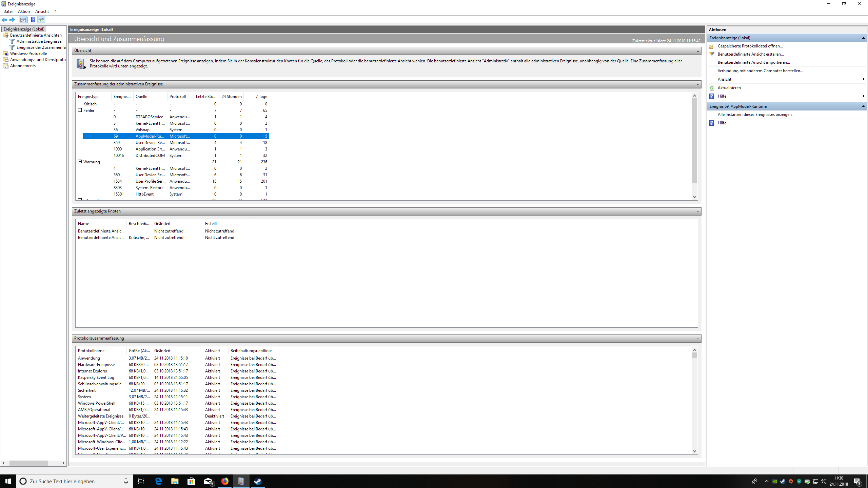Click the forward navigation arrow icon
Screen dimensions: 868x488
click(x=12, y=20)
